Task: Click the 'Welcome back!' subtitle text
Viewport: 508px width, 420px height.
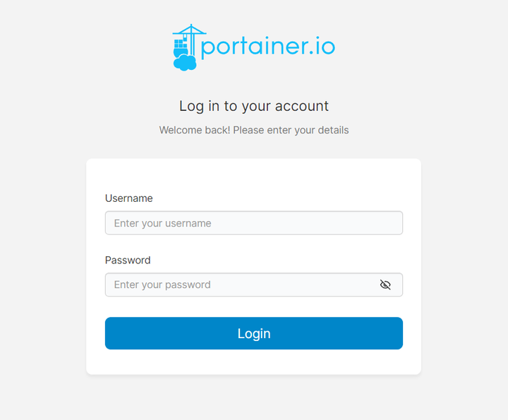Action: (x=254, y=131)
